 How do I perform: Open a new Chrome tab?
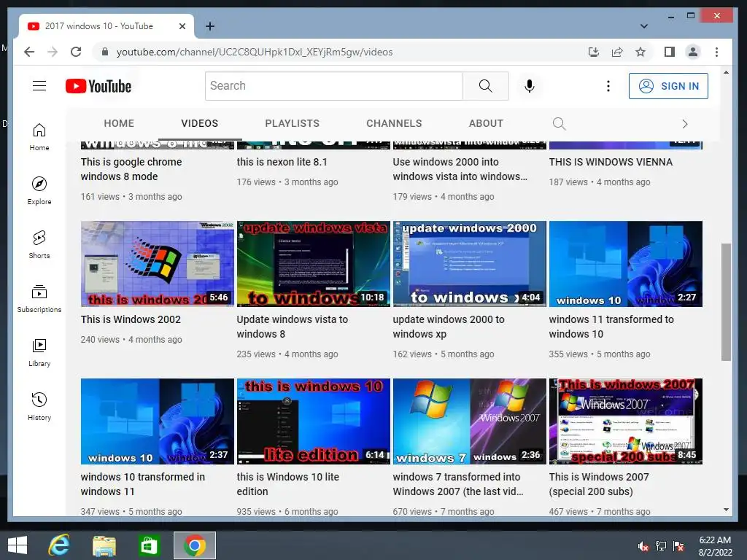click(209, 26)
